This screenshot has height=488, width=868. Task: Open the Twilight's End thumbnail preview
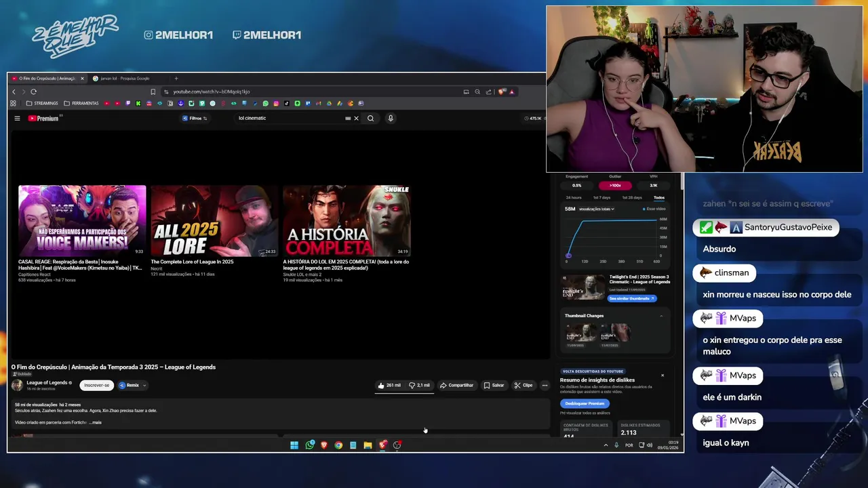point(583,287)
